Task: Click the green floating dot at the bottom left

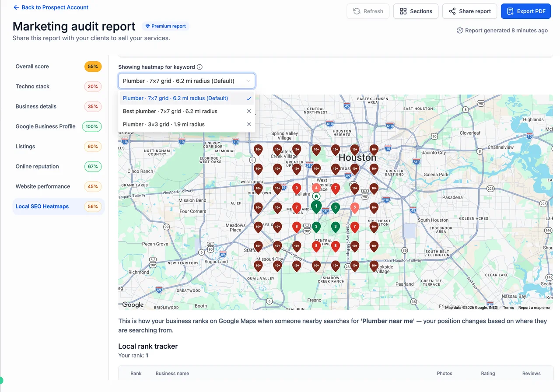Action: (x=1, y=380)
